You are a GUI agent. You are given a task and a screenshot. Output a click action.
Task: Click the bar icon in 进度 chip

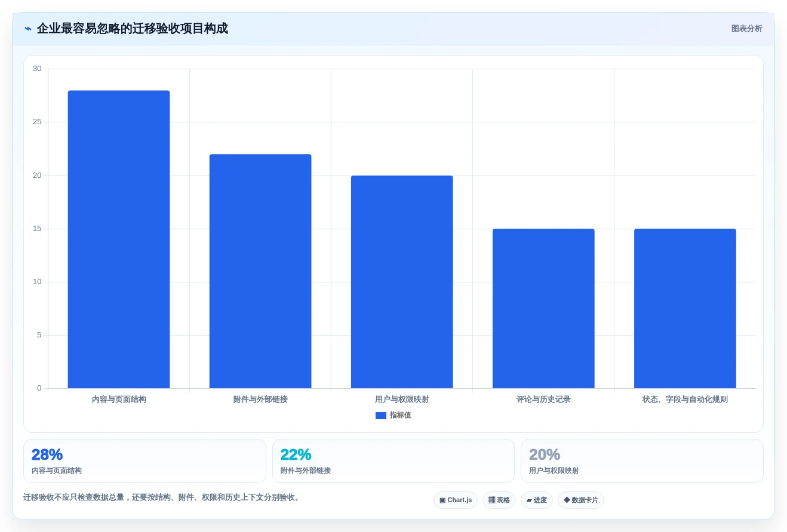[529, 500]
